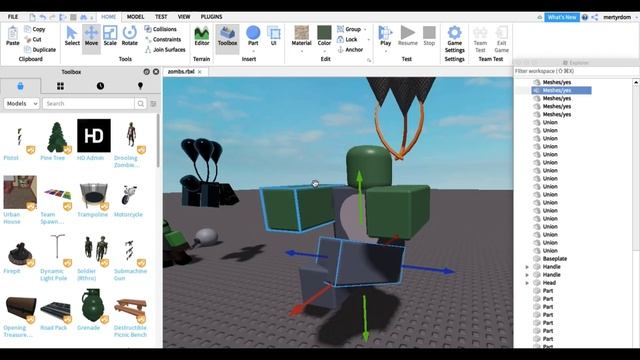This screenshot has width=640, height=360.
Task: Start the Play test
Action: [x=385, y=36]
